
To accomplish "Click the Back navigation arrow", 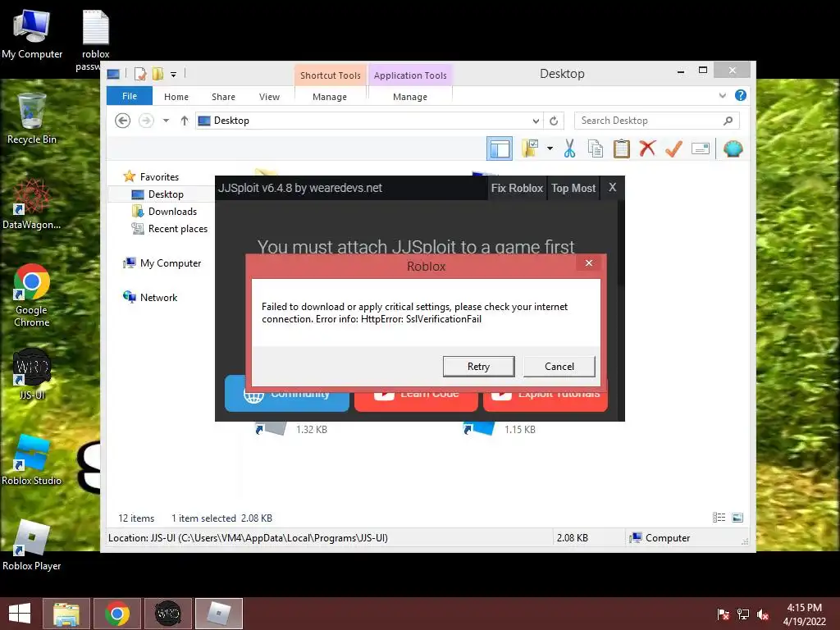I will tap(123, 121).
